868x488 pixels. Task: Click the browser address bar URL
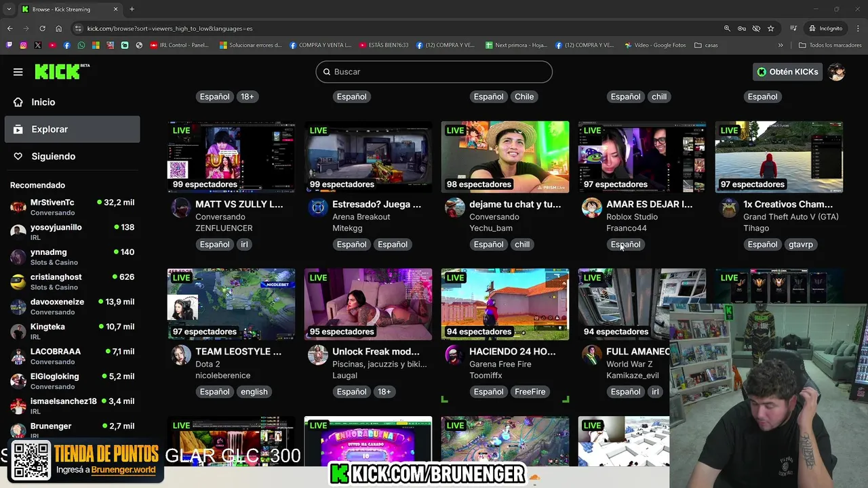tap(170, 28)
